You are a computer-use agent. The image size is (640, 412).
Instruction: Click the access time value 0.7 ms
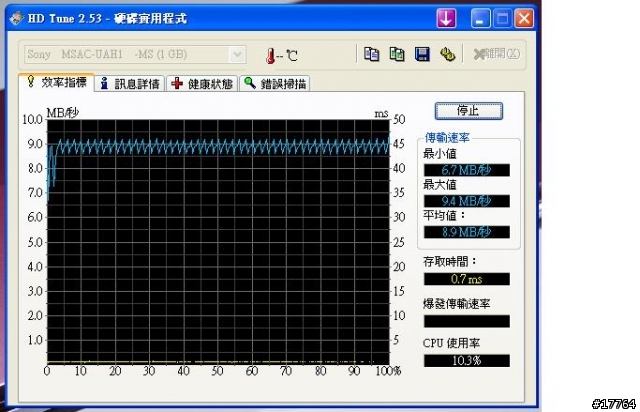pos(467,279)
